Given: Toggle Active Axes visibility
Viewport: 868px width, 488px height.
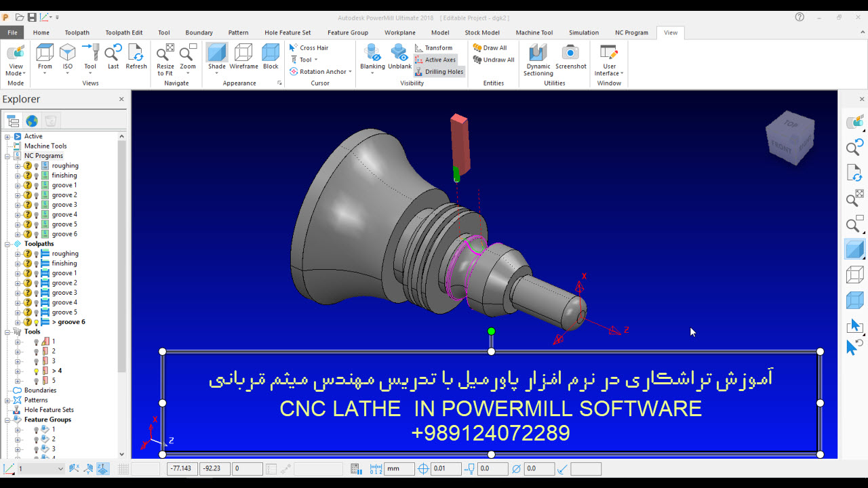Looking at the screenshot, I should [435, 60].
